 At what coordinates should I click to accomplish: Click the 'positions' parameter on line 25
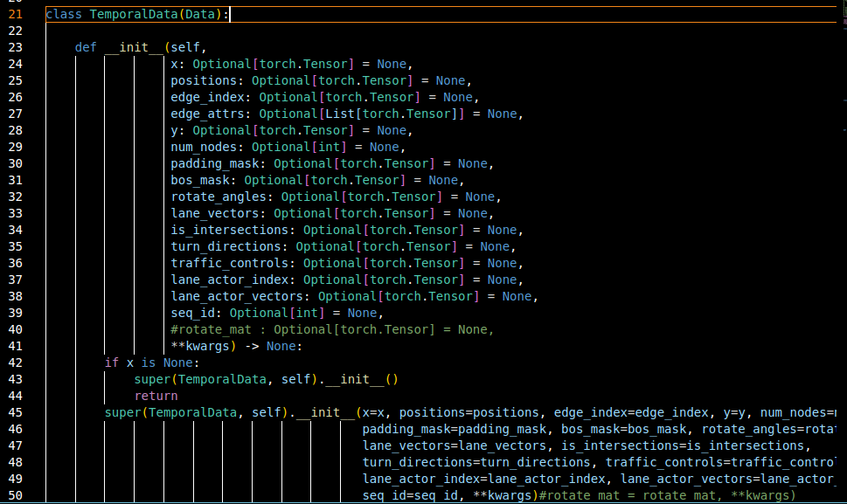point(207,80)
